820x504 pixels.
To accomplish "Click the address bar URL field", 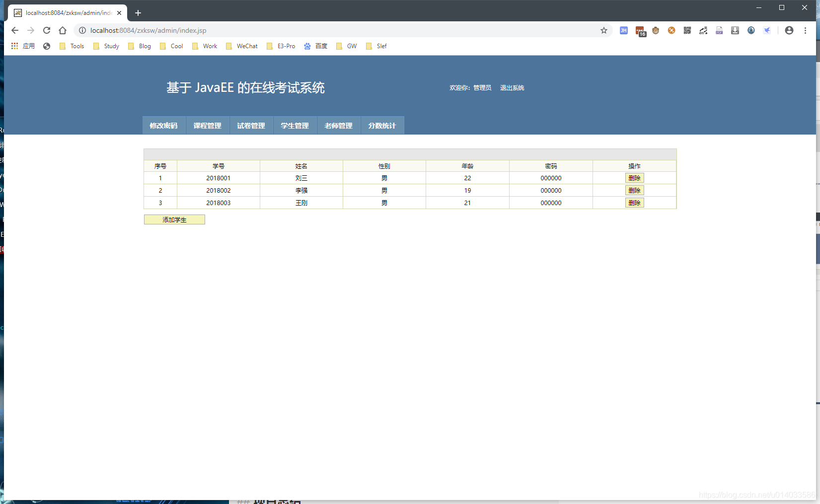I will (x=343, y=30).
